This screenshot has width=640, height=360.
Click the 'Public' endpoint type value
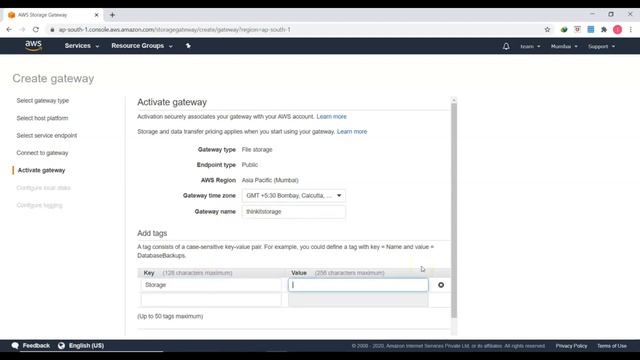tap(250, 165)
